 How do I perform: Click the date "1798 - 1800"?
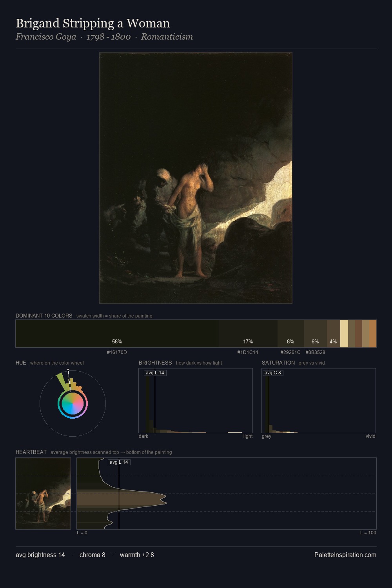tap(109, 37)
